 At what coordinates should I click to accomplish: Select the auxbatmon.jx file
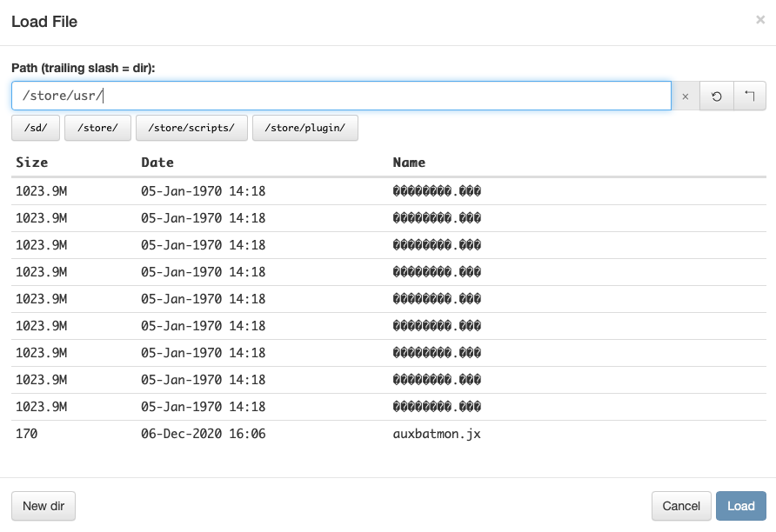pos(437,434)
